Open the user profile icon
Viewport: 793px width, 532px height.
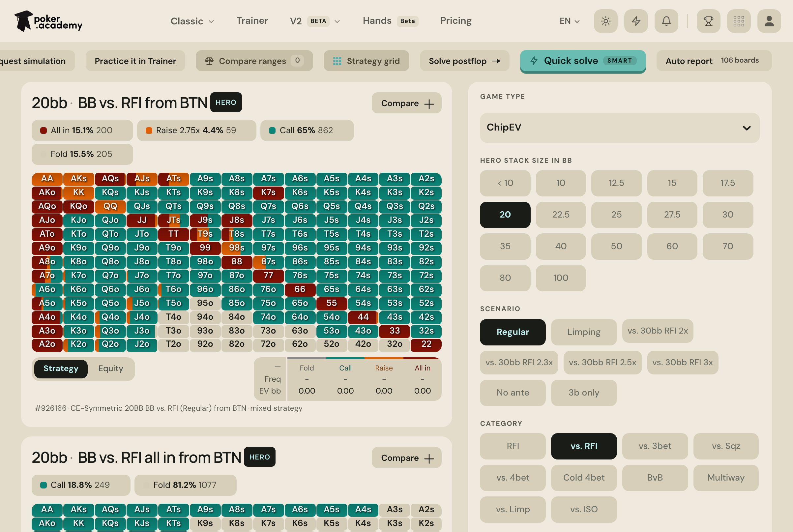click(769, 21)
